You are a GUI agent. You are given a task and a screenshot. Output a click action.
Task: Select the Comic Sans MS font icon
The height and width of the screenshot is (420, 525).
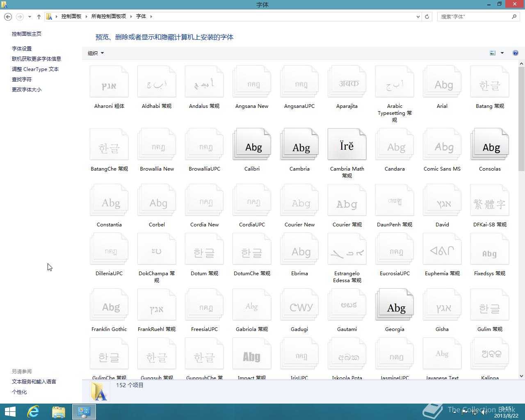point(442,144)
